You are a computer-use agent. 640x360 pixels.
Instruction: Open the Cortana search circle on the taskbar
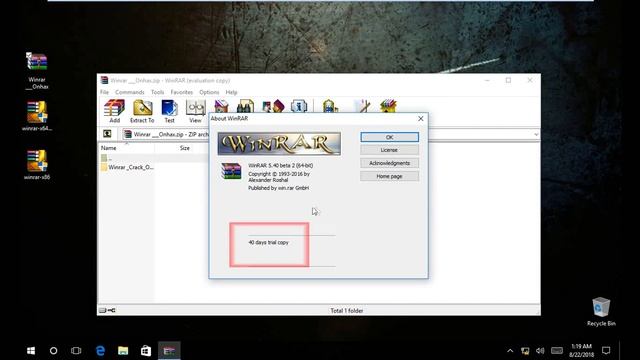(53, 351)
